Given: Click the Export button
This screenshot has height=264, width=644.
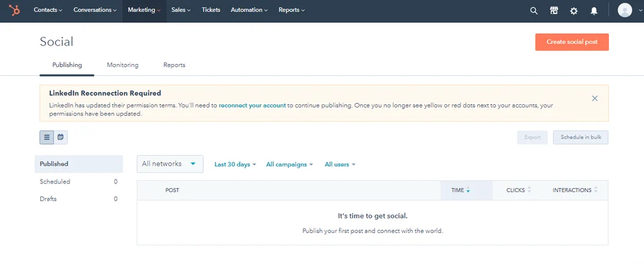Looking at the screenshot, I should click(532, 137).
